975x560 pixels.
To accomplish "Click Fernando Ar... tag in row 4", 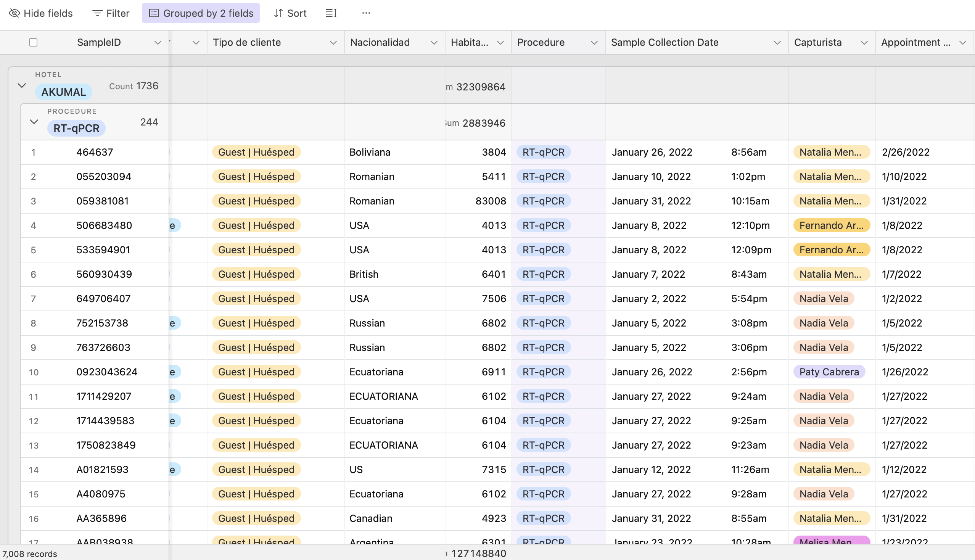I will pyautogui.click(x=831, y=225).
